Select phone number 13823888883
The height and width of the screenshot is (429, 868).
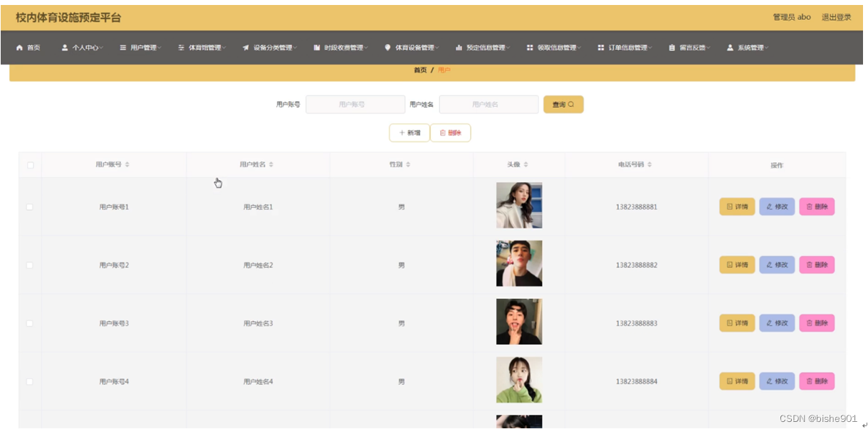click(x=637, y=324)
